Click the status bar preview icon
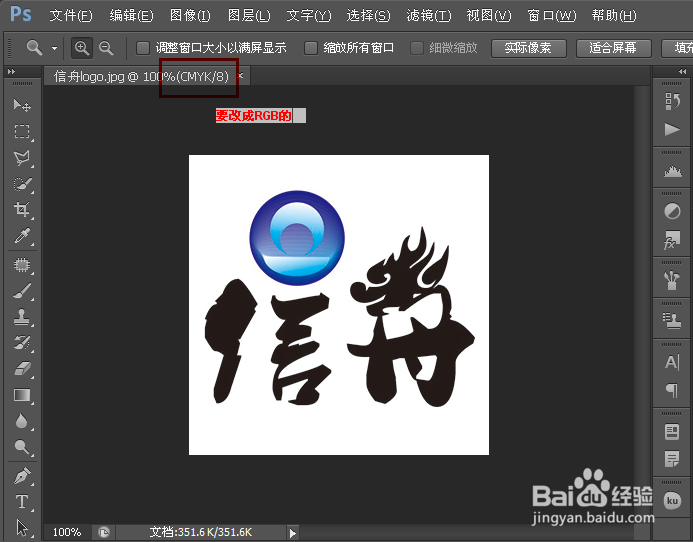The image size is (693, 542). click(x=103, y=532)
